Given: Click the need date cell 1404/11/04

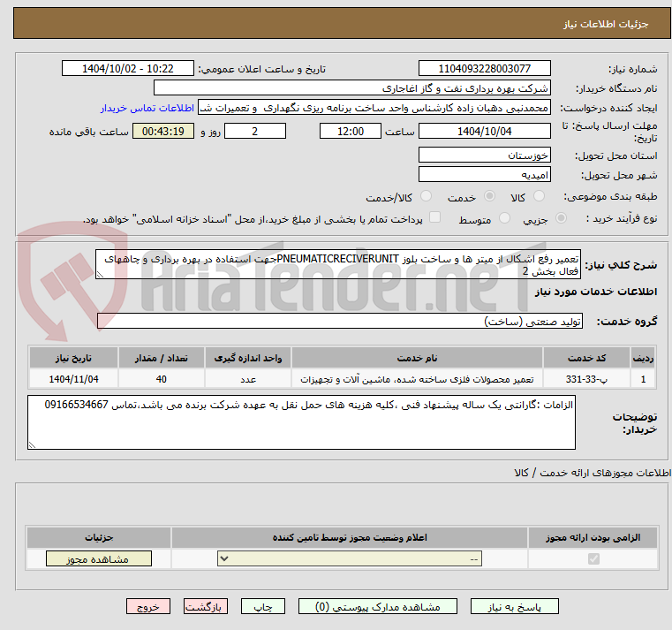Looking at the screenshot, I should (73, 379).
